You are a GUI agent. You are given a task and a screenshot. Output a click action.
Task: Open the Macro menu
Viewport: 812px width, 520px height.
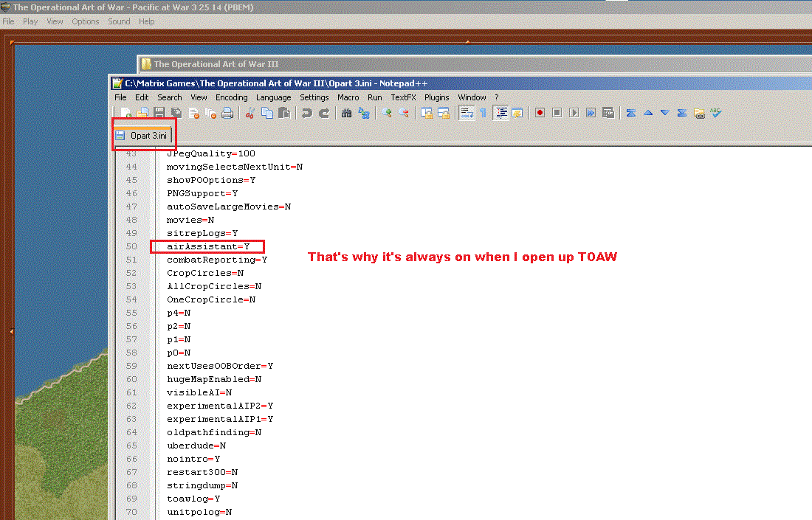[x=348, y=97]
